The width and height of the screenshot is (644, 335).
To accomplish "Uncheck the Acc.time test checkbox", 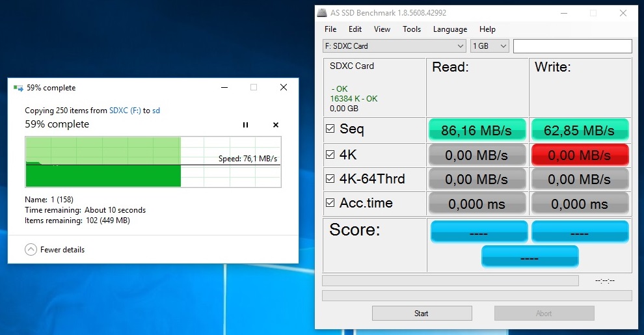I will [x=330, y=203].
